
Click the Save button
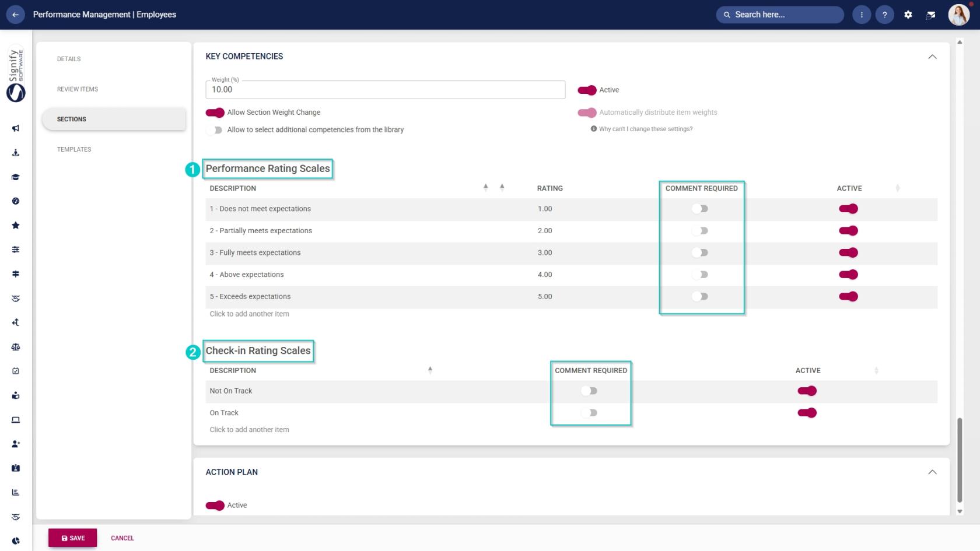(73, 538)
